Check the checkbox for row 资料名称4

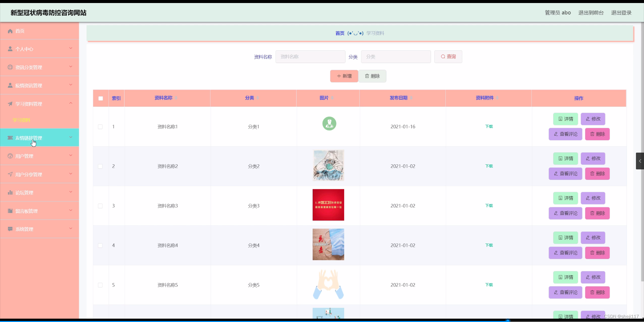(x=100, y=246)
